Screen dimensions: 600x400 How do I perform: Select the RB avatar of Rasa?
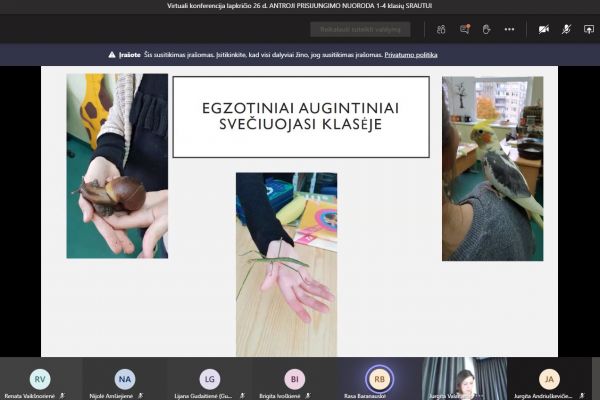pyautogui.click(x=379, y=379)
